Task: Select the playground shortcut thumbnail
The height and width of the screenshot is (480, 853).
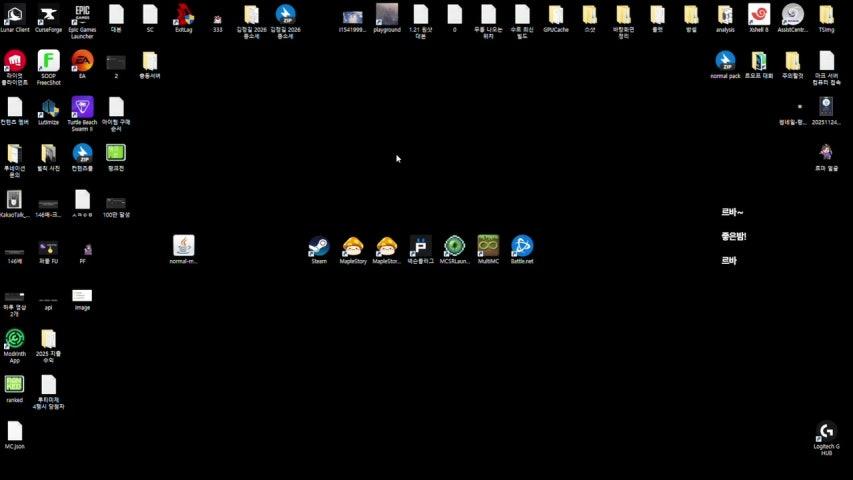Action: tap(387, 15)
